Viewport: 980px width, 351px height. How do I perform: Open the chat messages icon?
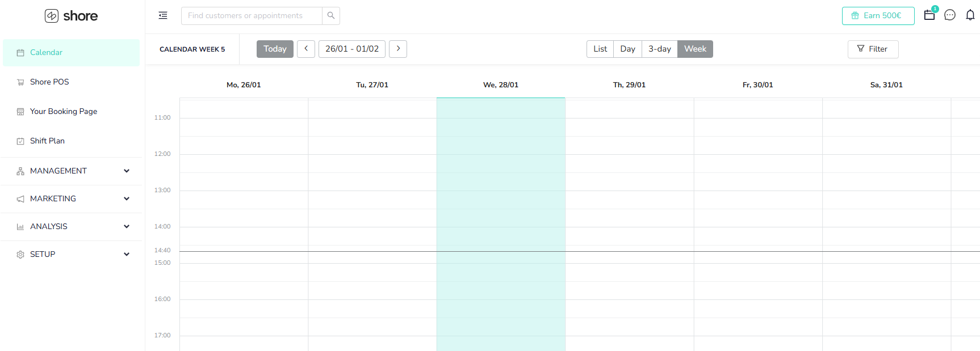click(949, 15)
